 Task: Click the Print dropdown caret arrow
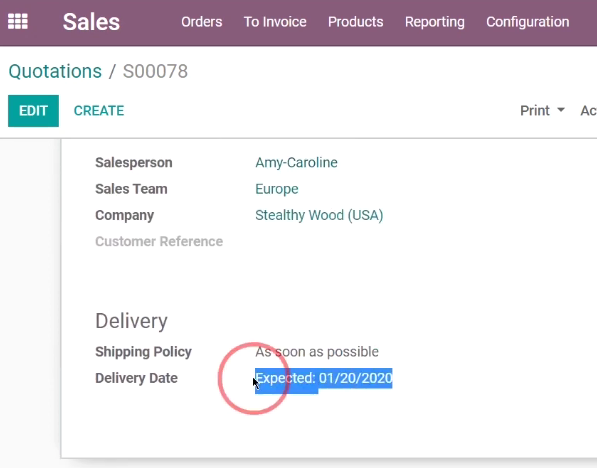pos(561,110)
